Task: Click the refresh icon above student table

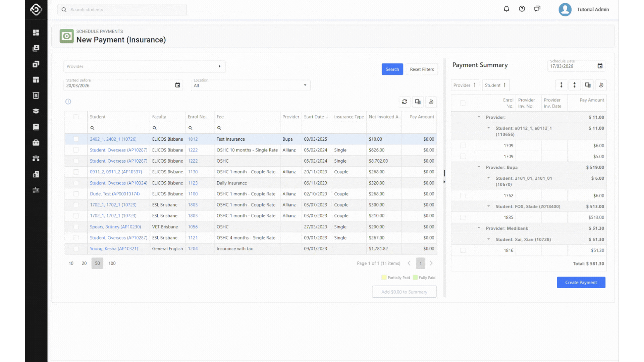Action: tap(405, 102)
